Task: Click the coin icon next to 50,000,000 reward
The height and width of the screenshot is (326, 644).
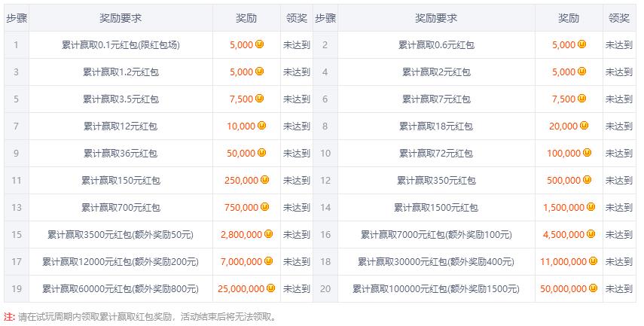Action: (x=595, y=288)
